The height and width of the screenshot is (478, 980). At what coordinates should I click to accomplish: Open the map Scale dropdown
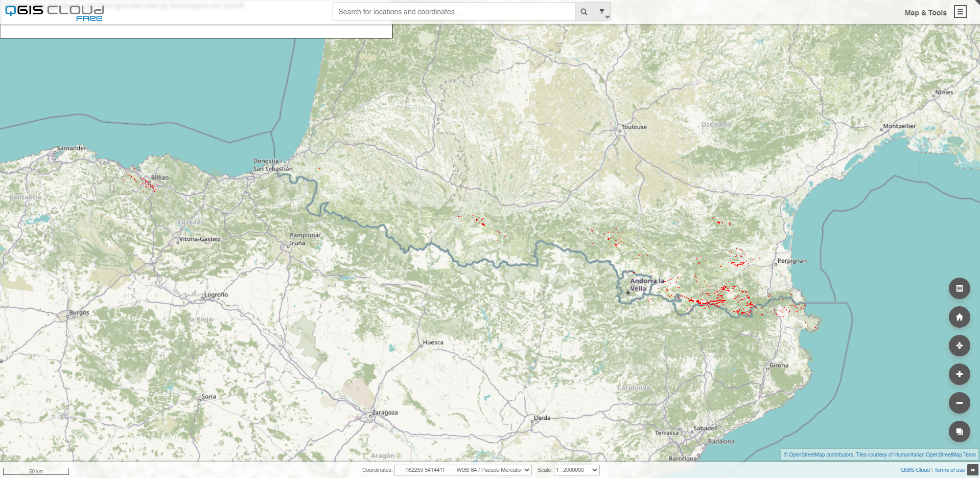pos(576,470)
